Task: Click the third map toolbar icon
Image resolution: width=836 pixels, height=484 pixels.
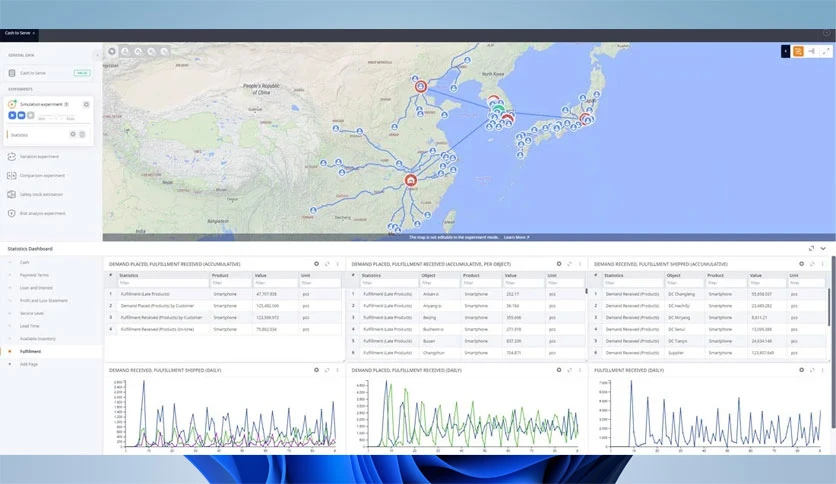Action: pos(138,51)
